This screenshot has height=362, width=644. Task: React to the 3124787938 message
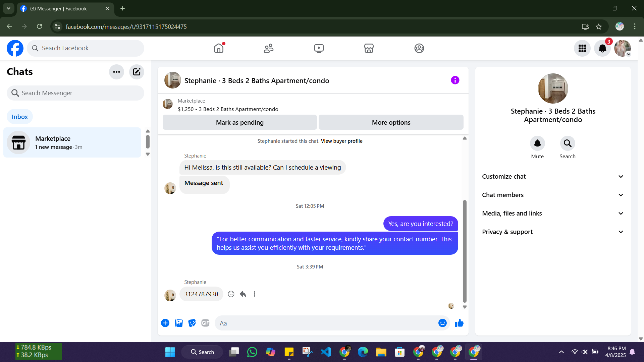coord(231,294)
